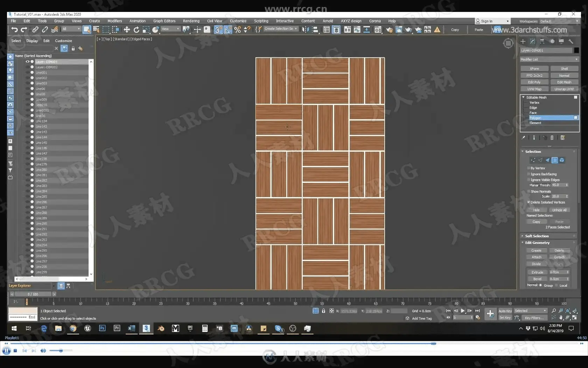Open the Utilities wrench panel tab
This screenshot has width=588, height=368.
pos(571,41)
